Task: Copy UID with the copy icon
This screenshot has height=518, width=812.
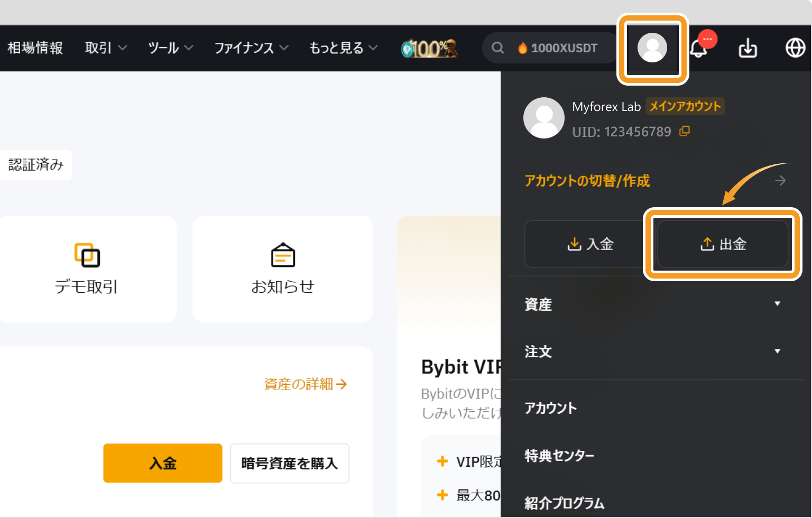Action: (x=685, y=131)
